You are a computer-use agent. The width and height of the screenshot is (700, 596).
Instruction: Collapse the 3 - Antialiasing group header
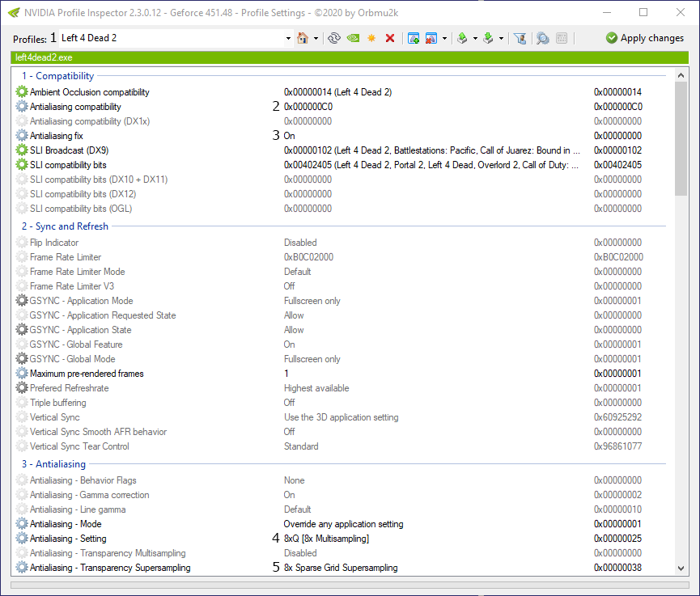pos(53,464)
